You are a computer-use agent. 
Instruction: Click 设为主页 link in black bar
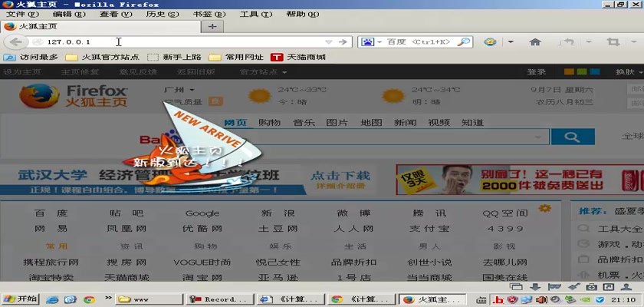tap(21, 72)
